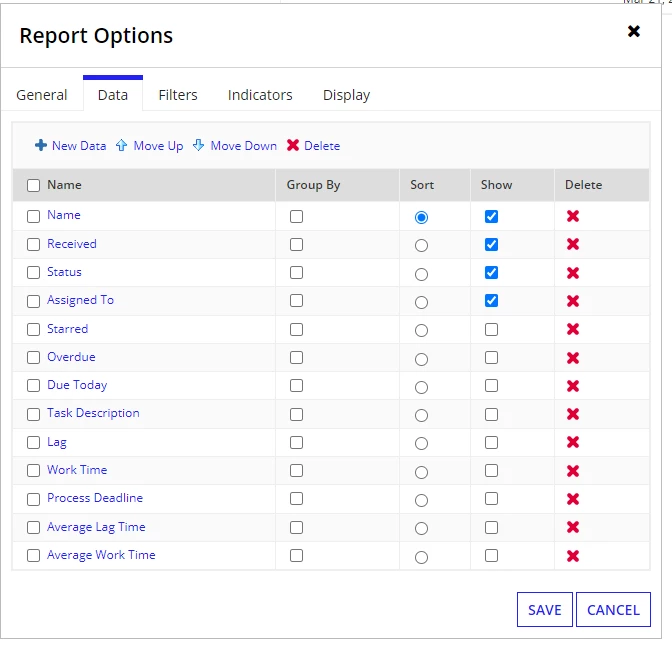Image resolution: width=672 pixels, height=646 pixels.
Task: Delete the Average Work Time row with red X
Action: [573, 556]
